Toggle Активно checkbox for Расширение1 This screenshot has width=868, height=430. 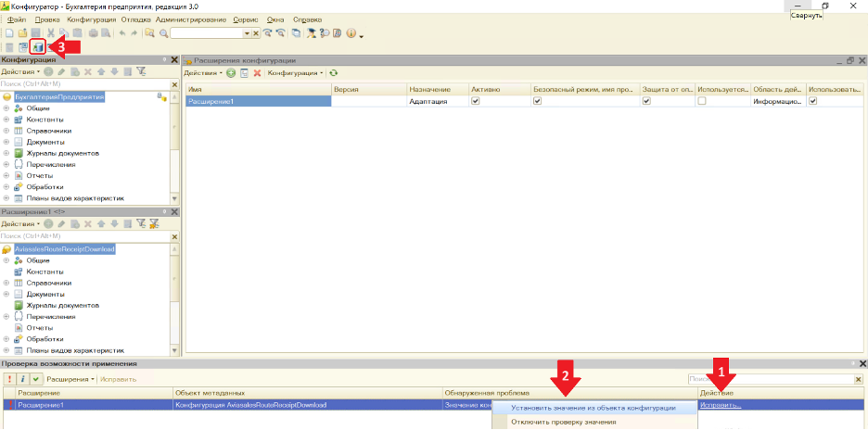475,101
